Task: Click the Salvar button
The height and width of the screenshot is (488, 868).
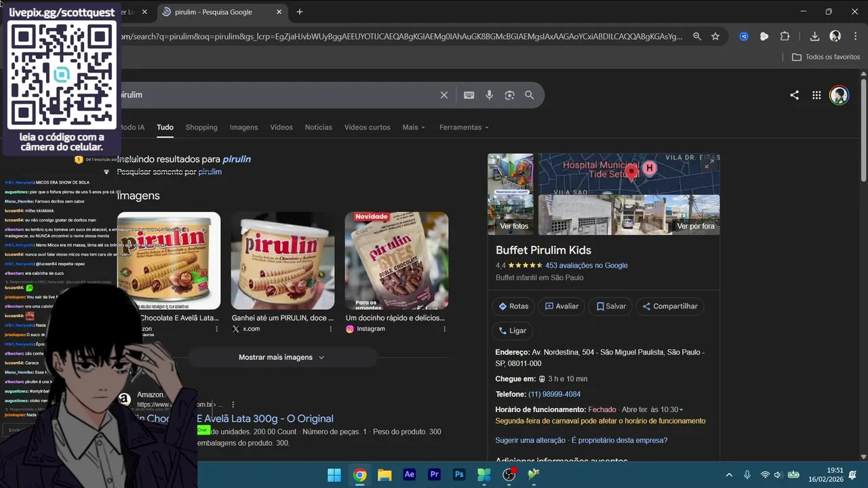Action: click(x=610, y=306)
